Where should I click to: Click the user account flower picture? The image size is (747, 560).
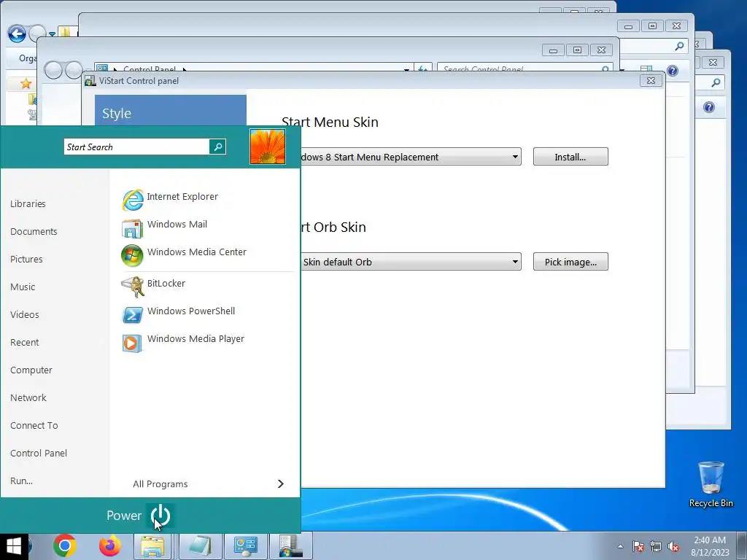coord(268,147)
